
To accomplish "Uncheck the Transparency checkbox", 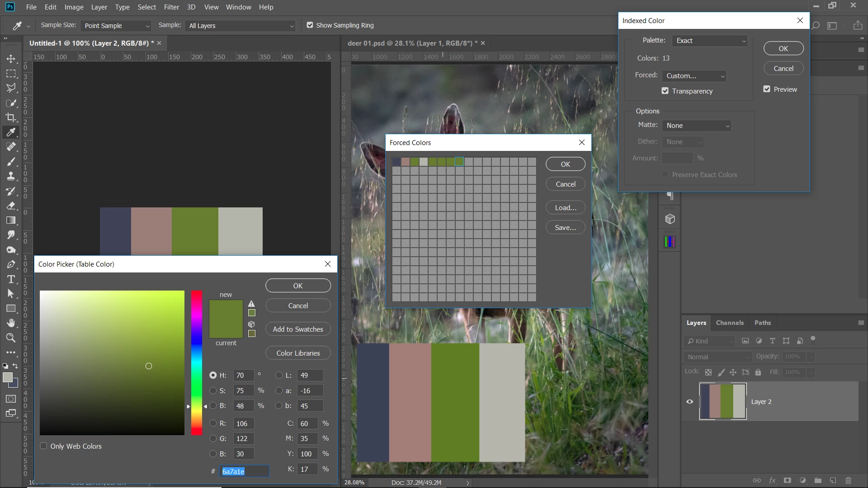I will pyautogui.click(x=665, y=91).
